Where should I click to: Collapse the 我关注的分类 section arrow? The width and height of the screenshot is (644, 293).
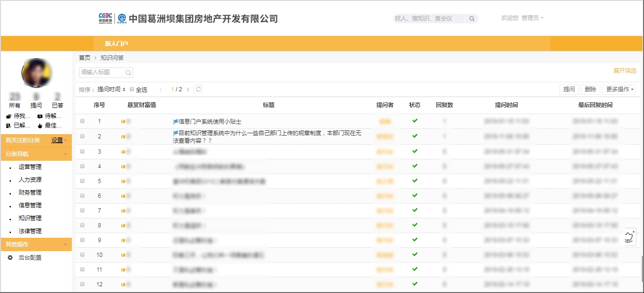(66, 140)
